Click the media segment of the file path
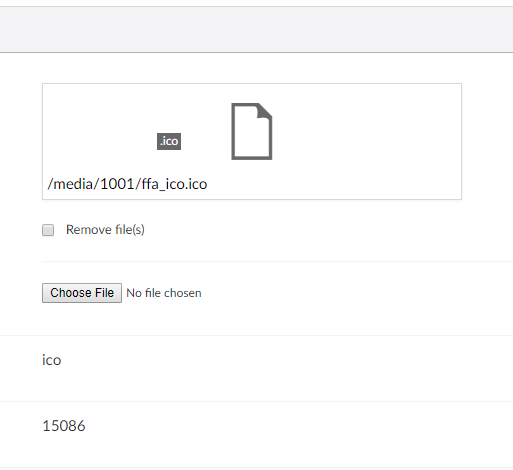This screenshot has height=470, width=513. (73, 184)
